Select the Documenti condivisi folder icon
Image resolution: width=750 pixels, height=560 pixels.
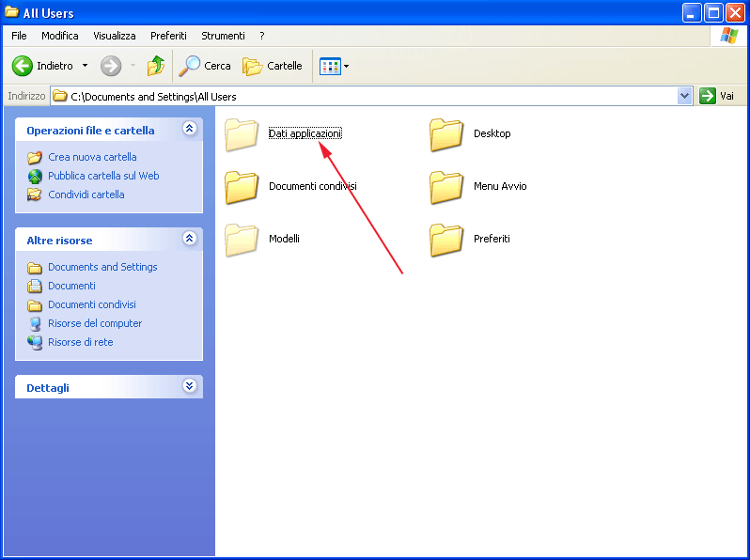(x=242, y=187)
